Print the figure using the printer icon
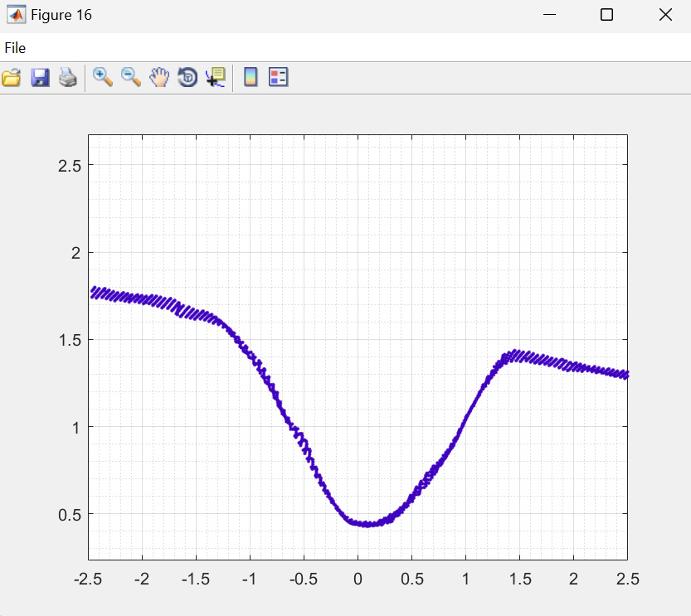691x616 pixels. tap(68, 77)
